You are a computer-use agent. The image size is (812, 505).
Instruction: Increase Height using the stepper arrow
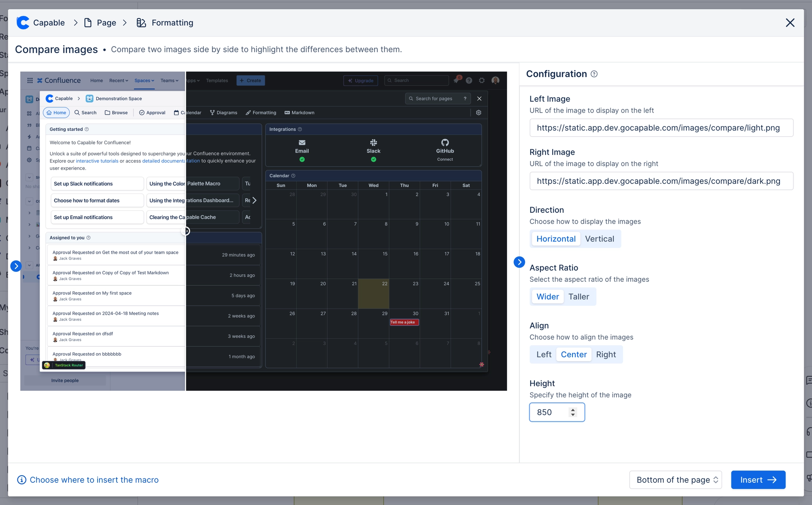pos(573,409)
